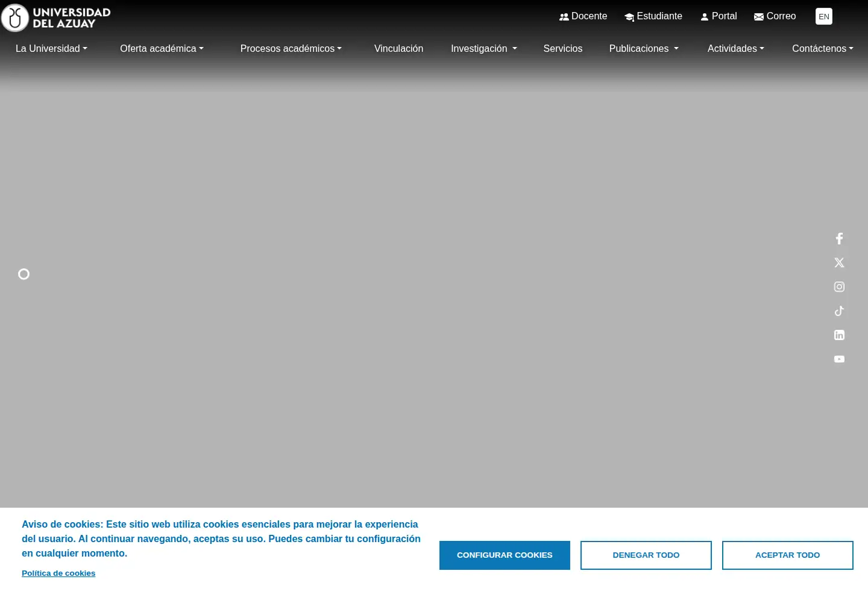Expand the Oferta académica menu

[162, 49]
